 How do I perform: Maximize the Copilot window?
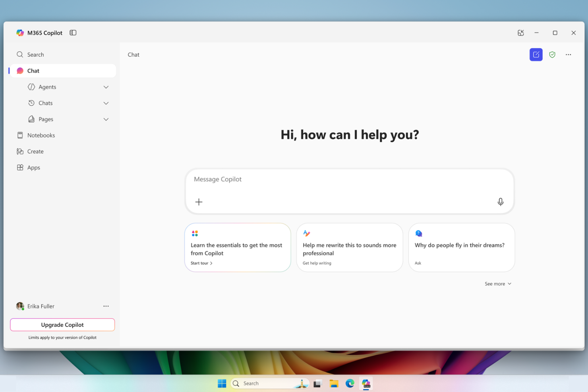click(555, 33)
